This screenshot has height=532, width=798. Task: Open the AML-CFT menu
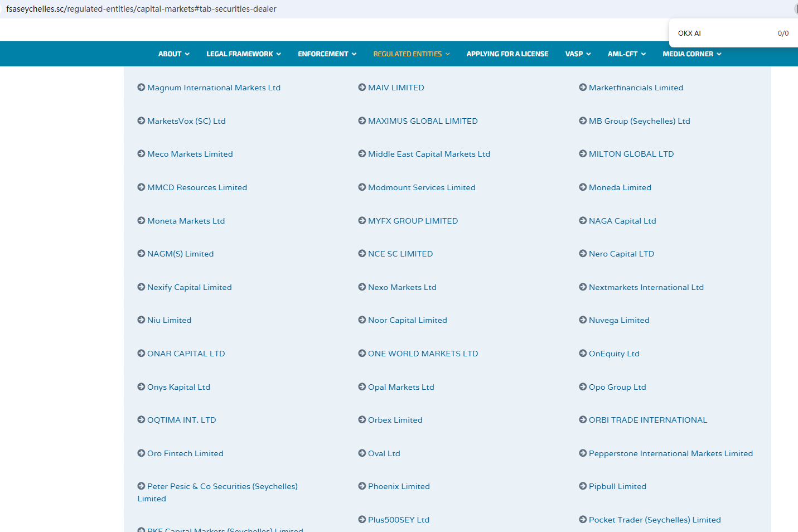[x=627, y=54]
